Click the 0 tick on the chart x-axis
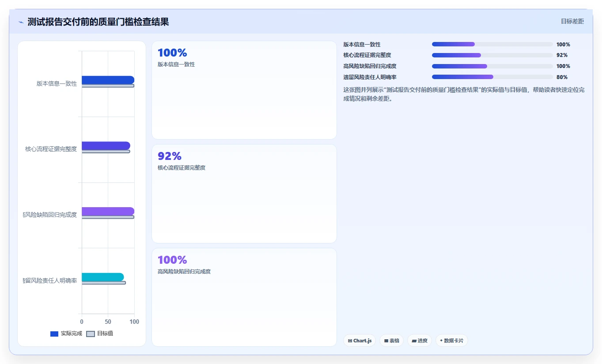 tap(82, 322)
